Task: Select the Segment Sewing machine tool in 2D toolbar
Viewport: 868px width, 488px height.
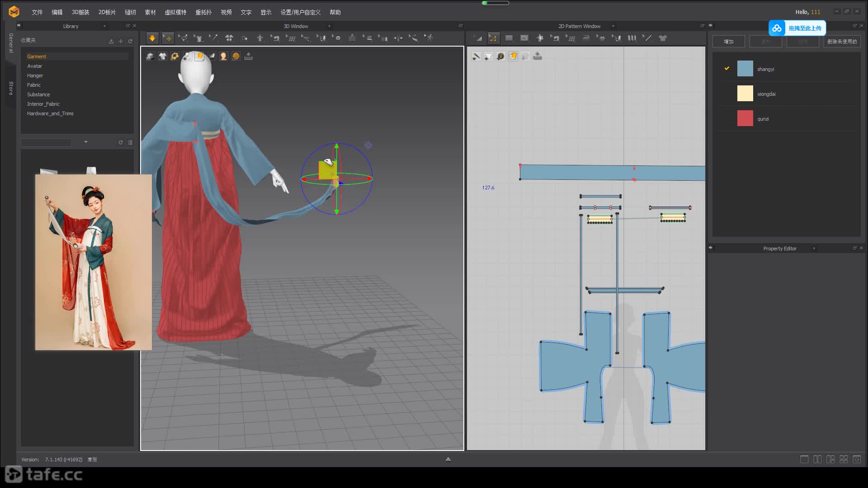Action: (x=555, y=38)
